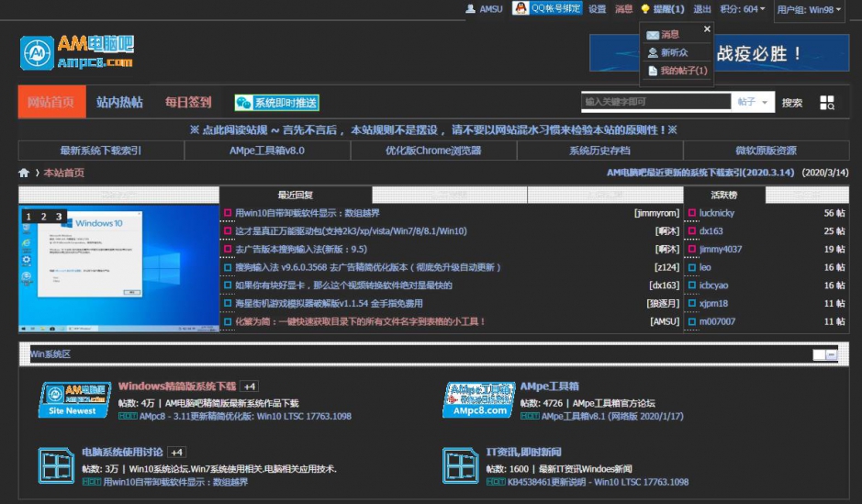Open user dx163 in active list
This screenshot has height=504, width=862.
[x=711, y=231]
